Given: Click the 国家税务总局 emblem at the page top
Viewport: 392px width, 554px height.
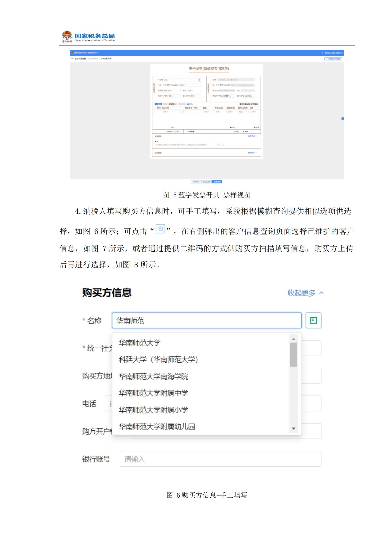Looking at the screenshot, I should click(x=67, y=36).
